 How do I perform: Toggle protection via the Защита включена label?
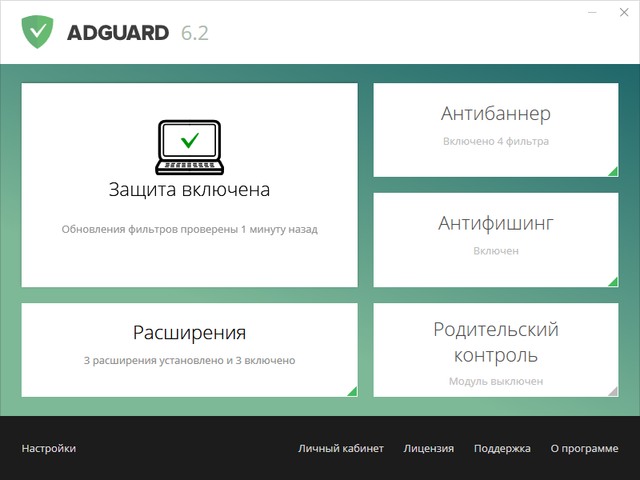189,189
